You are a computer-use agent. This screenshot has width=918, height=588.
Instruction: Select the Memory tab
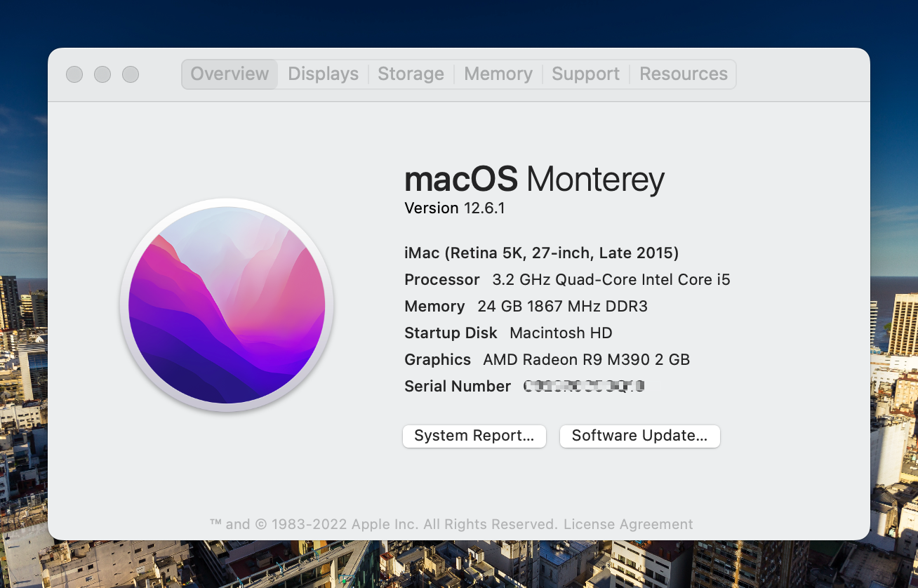(x=498, y=74)
